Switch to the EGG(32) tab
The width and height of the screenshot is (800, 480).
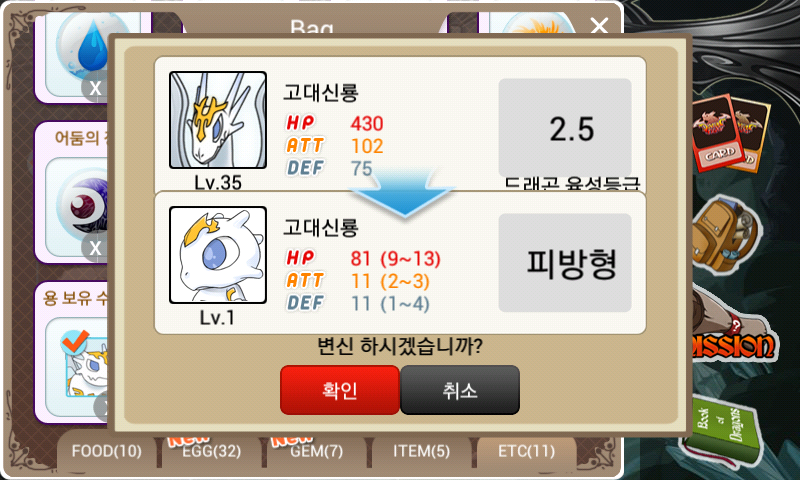(x=212, y=451)
